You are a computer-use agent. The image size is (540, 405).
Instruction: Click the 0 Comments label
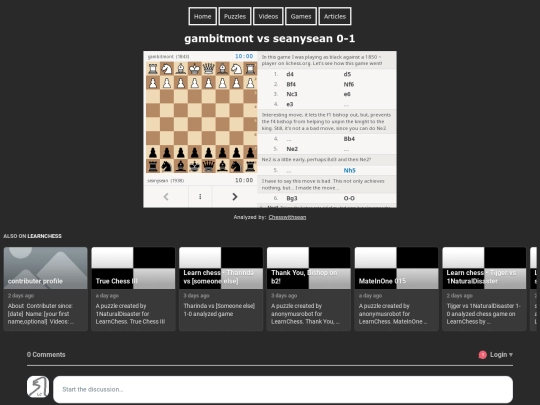(46, 355)
